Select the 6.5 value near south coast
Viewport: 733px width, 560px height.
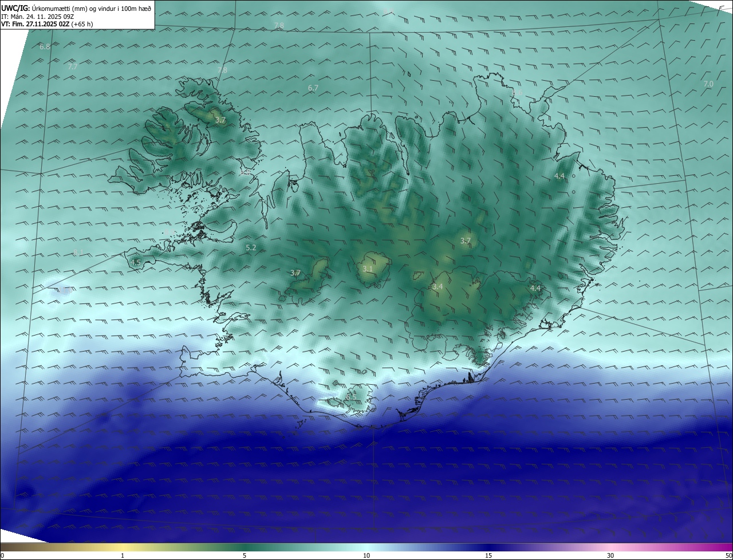(x=351, y=397)
